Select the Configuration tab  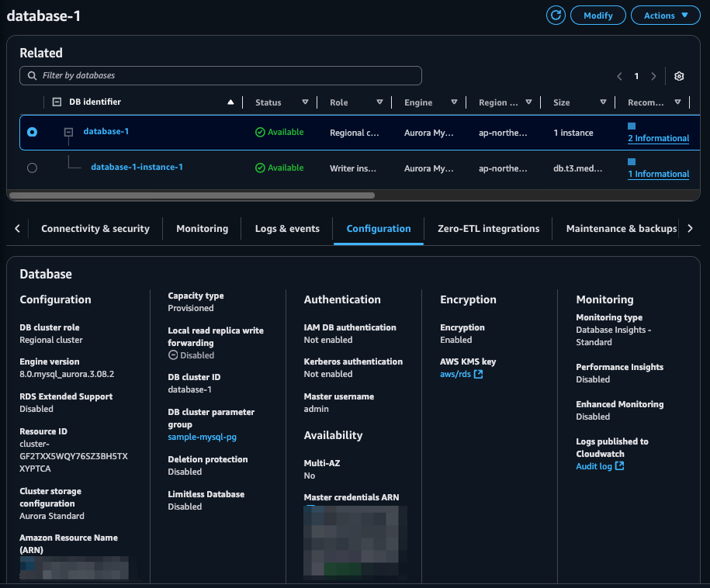[x=379, y=229]
